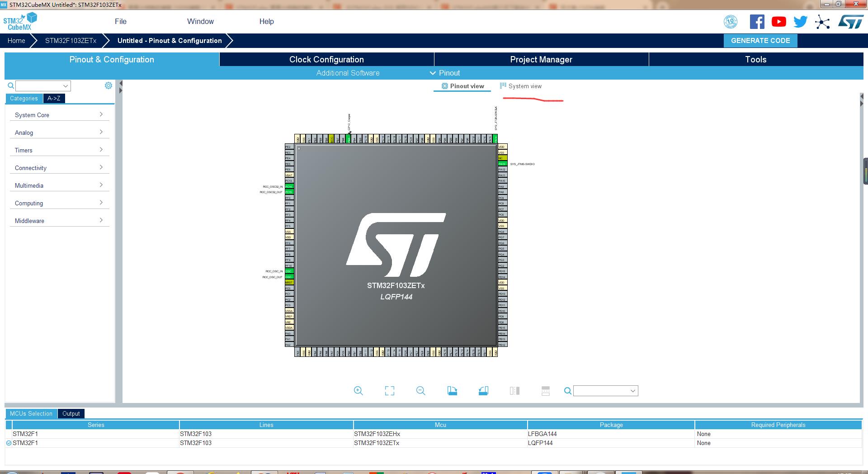Open the MCUs Selection tab
The image size is (868, 474).
click(31, 413)
